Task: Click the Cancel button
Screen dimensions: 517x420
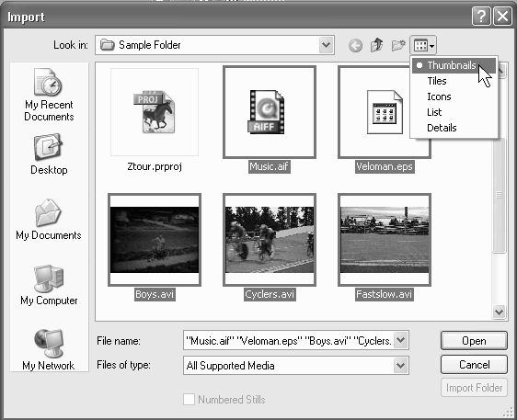Action: 474,365
